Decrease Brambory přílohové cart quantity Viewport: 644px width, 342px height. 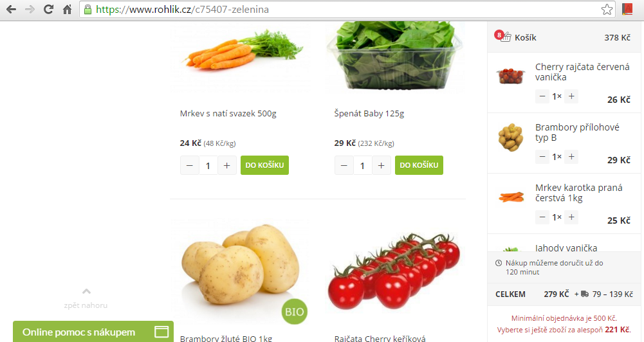pos(542,157)
